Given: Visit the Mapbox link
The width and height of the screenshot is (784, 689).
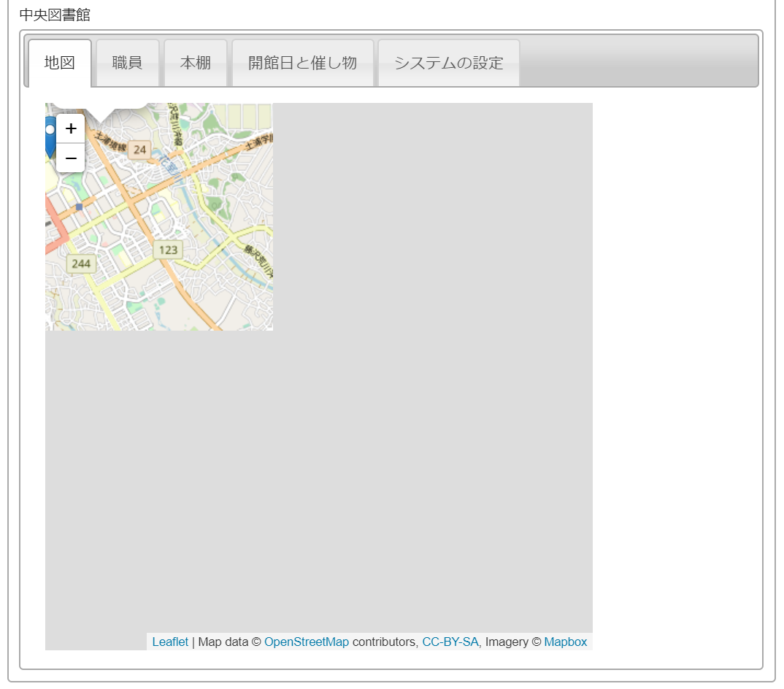Looking at the screenshot, I should [x=566, y=642].
